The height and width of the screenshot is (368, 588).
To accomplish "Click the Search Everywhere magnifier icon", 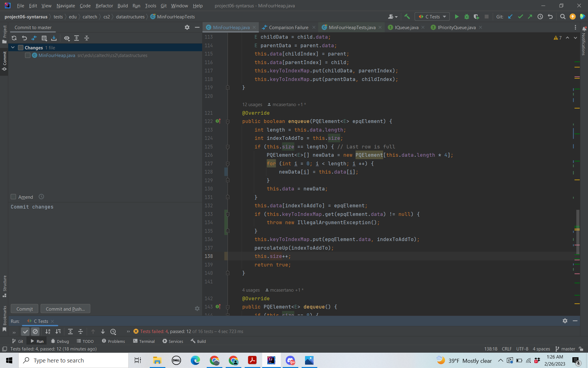I will pos(563,17).
